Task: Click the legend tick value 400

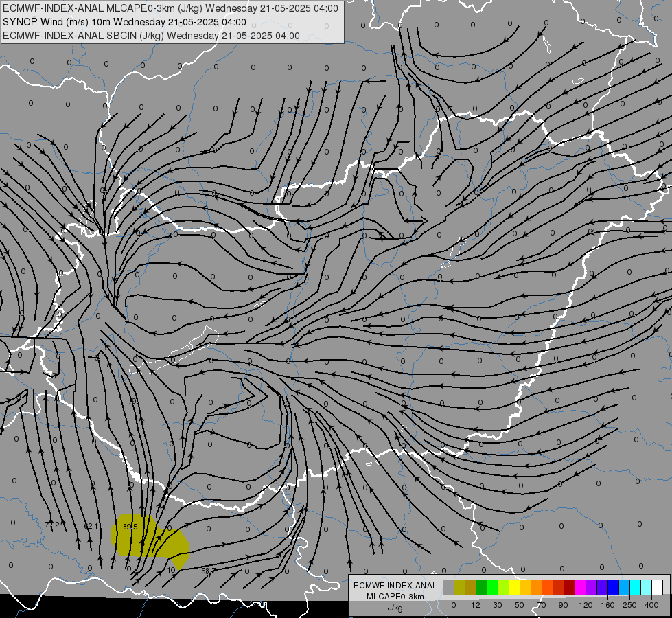Action: (651, 605)
